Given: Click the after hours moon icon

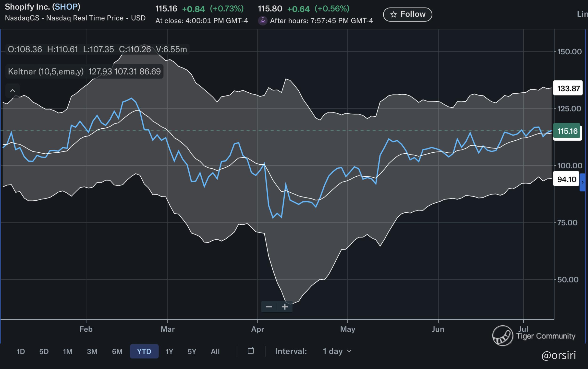Looking at the screenshot, I should click(x=263, y=20).
